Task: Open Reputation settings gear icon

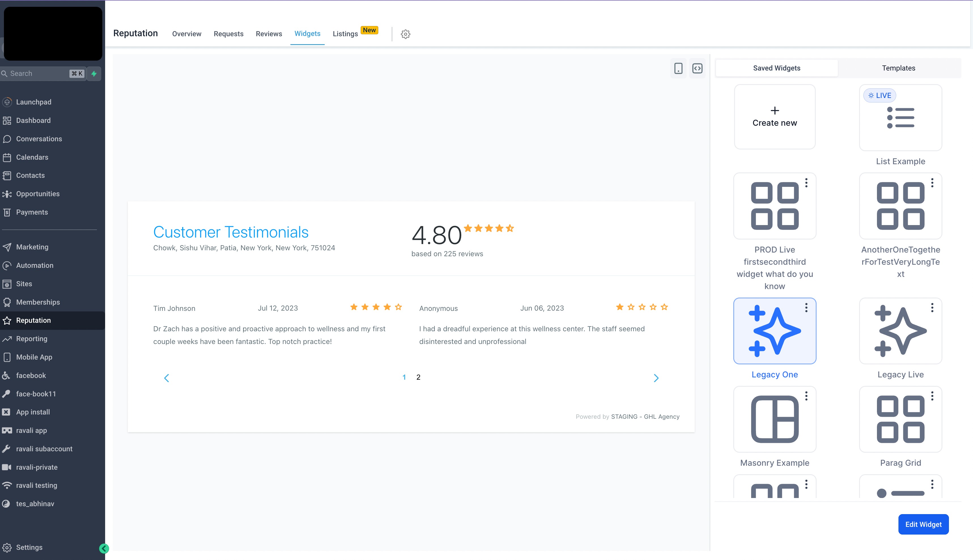Action: click(x=405, y=34)
